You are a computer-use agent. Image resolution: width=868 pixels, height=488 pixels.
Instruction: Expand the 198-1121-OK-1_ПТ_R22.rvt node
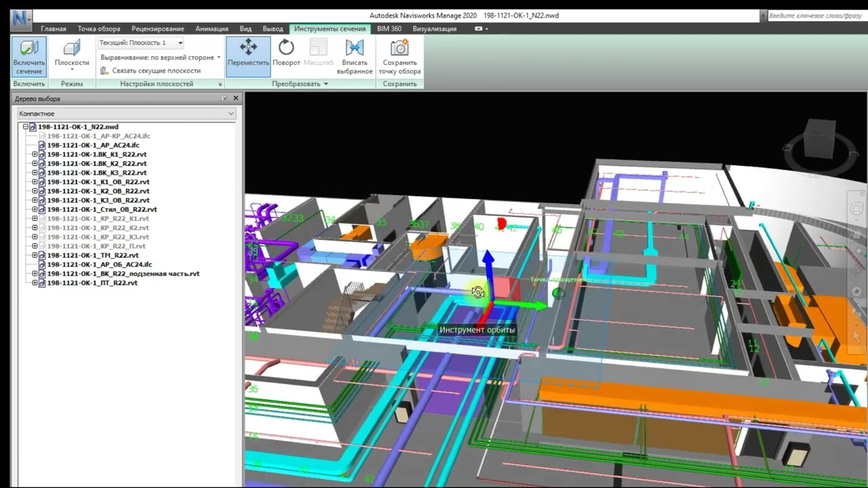pyautogui.click(x=35, y=283)
